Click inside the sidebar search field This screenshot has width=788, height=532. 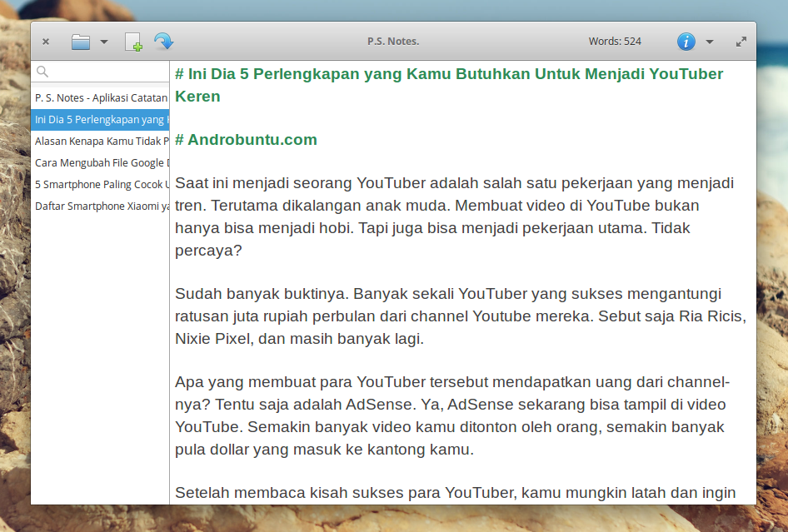[x=100, y=72]
